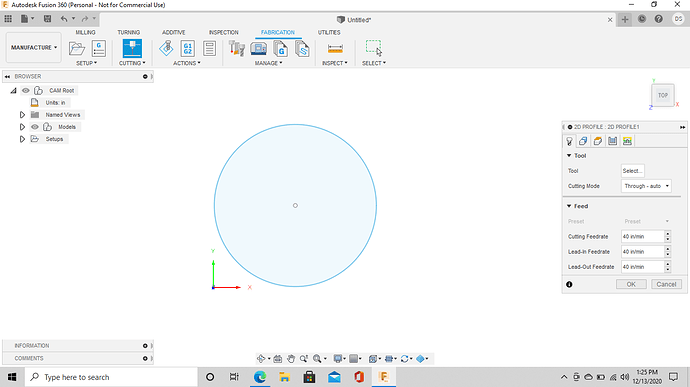The height and width of the screenshot is (387, 690).
Task: Open the Machine Library icon in Manage
Action: pyautogui.click(x=259, y=48)
